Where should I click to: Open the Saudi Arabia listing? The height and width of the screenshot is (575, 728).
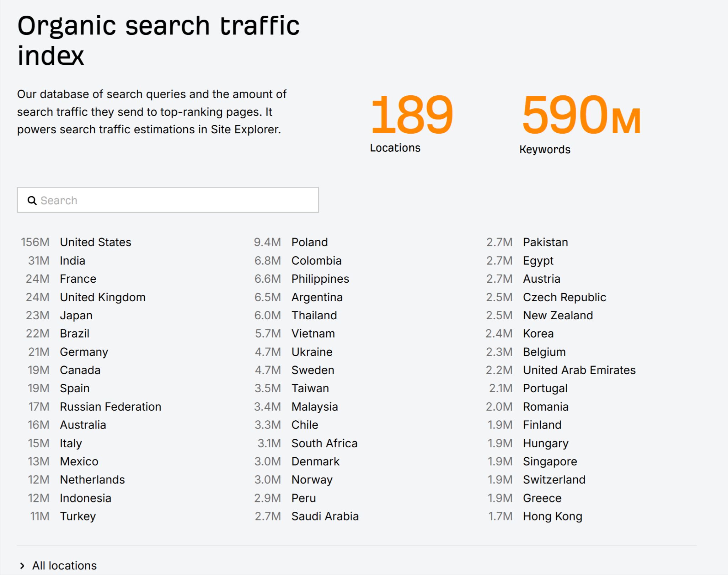[325, 516]
